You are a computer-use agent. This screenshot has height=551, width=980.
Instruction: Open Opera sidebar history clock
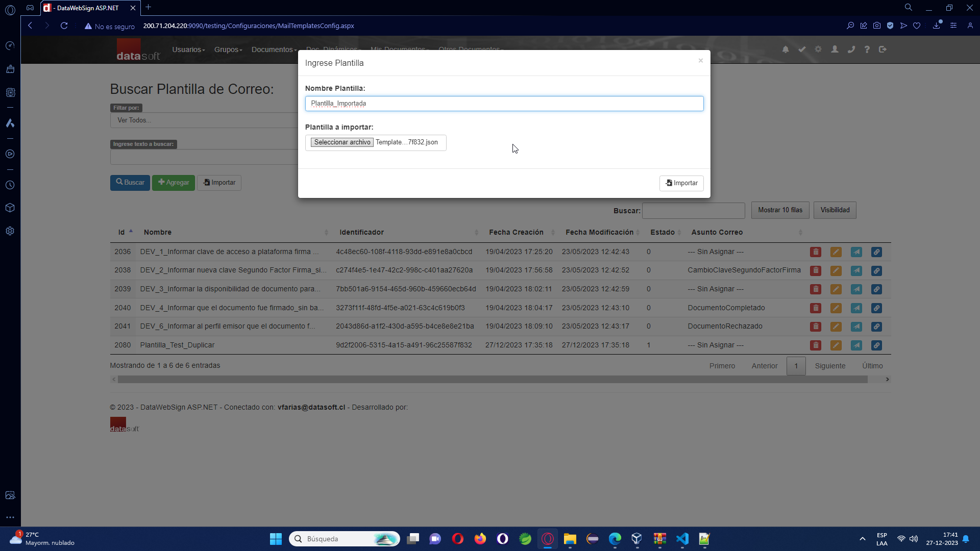tap(10, 185)
